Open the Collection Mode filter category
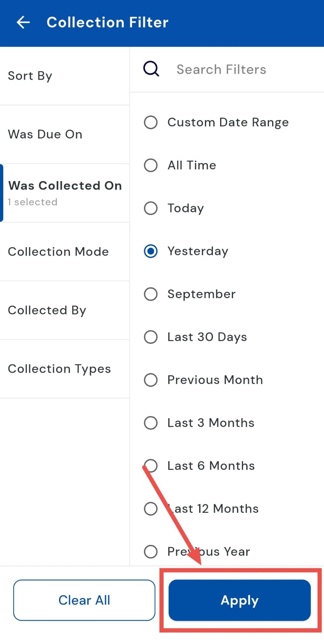324x644 pixels. coord(64,252)
